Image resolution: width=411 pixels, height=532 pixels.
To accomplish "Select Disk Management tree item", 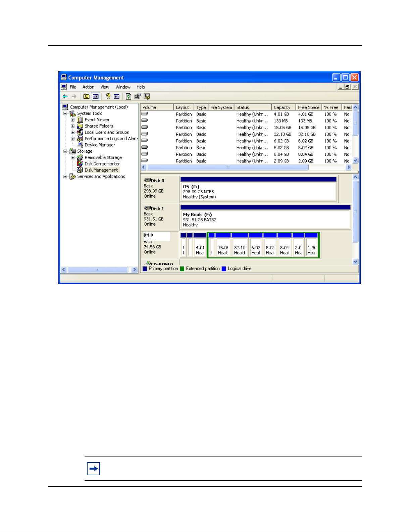I will tap(101, 170).
